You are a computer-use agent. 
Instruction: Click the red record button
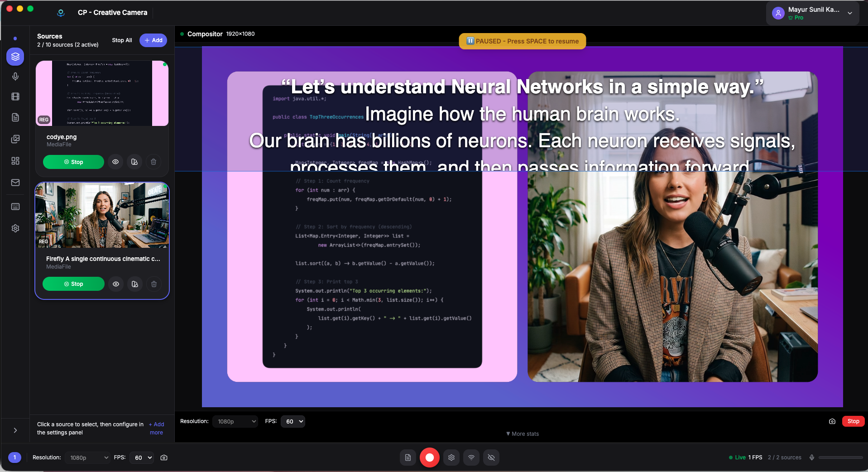(429, 458)
